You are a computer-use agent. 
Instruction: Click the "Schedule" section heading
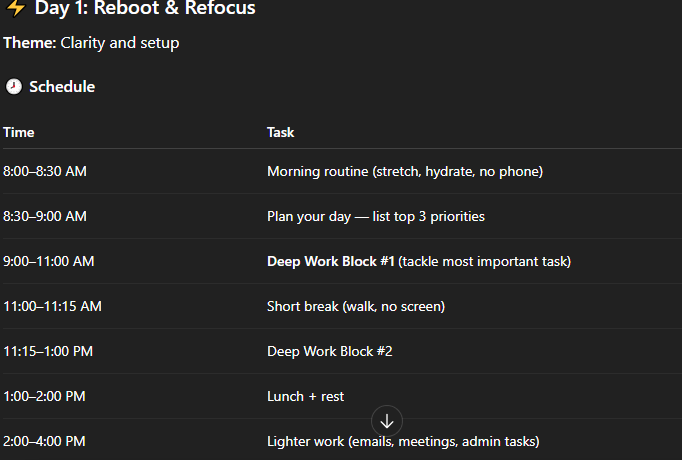(x=62, y=87)
